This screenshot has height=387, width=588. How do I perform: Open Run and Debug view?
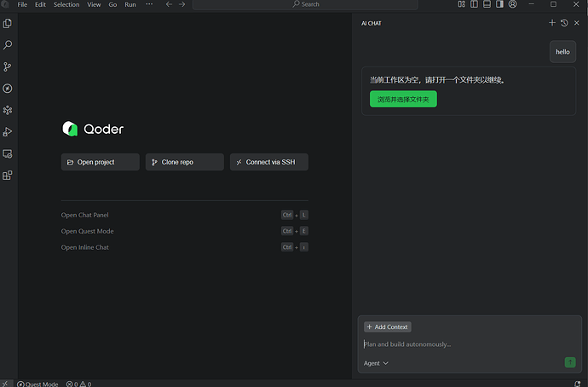8,132
